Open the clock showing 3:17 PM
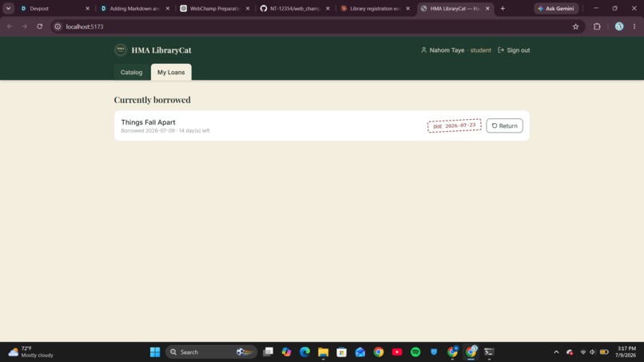The image size is (644, 362). point(626,352)
